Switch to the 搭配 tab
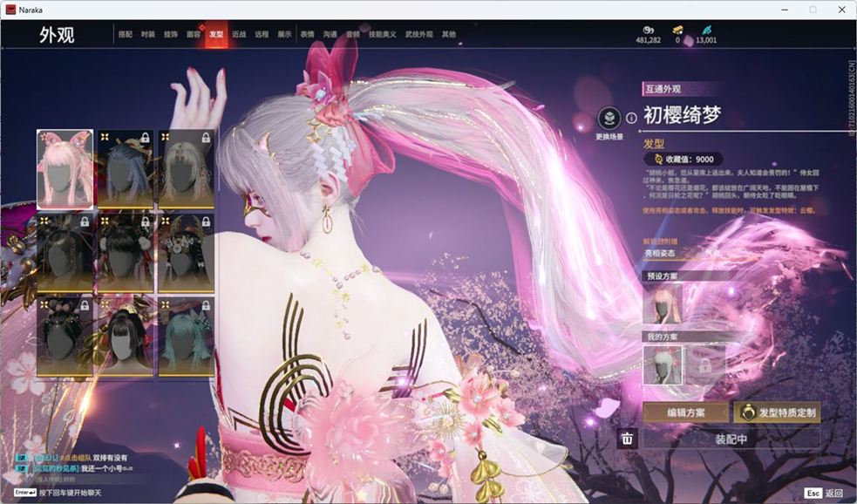Viewport: 857px width, 504px height. pyautogui.click(x=126, y=34)
